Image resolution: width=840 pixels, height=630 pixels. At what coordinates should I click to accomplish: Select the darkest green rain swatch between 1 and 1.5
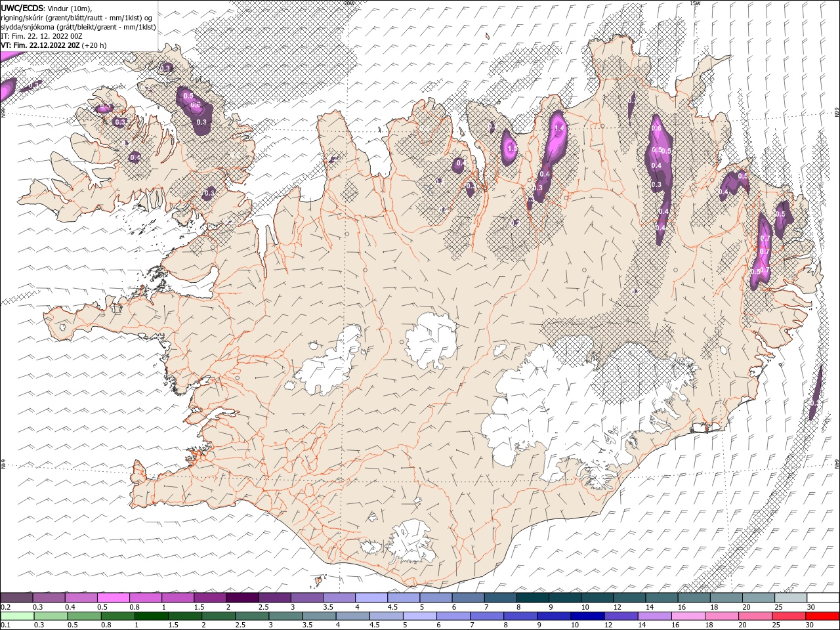click(152, 616)
